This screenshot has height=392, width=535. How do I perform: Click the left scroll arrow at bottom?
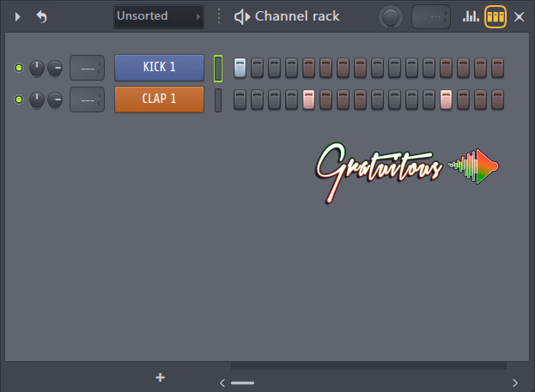pos(222,383)
